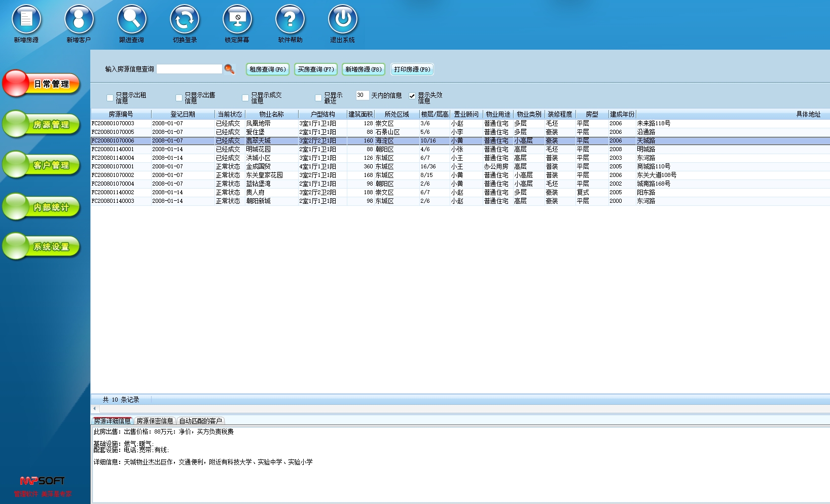Click the 跟进查询 magnifier icon

(132, 19)
